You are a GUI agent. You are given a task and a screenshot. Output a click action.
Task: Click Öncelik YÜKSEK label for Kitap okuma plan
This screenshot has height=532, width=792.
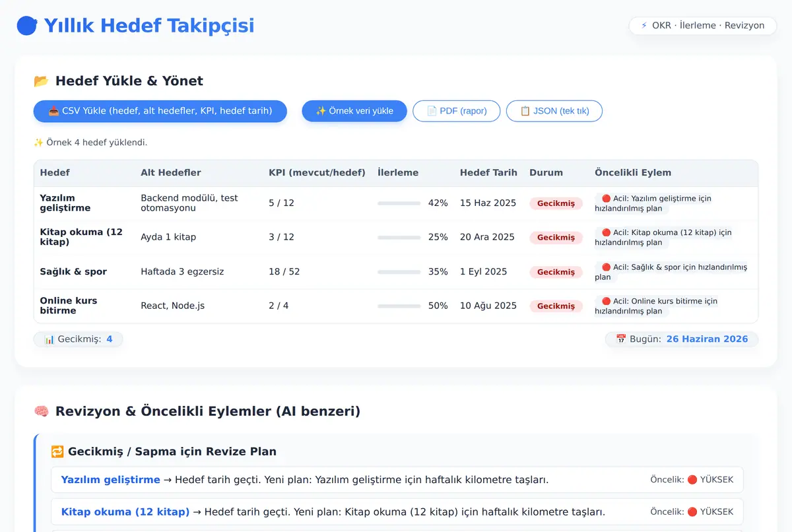[692, 512]
